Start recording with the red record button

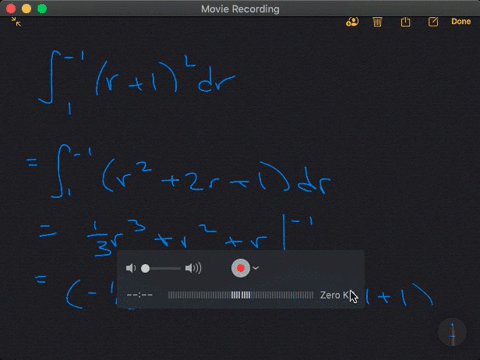coord(241,268)
